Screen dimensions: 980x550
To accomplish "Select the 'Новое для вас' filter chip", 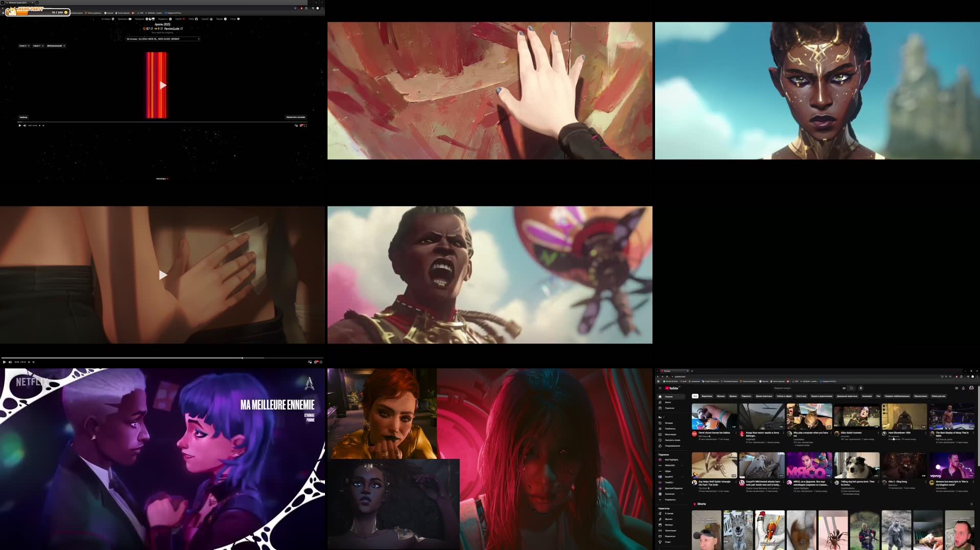I will (939, 396).
